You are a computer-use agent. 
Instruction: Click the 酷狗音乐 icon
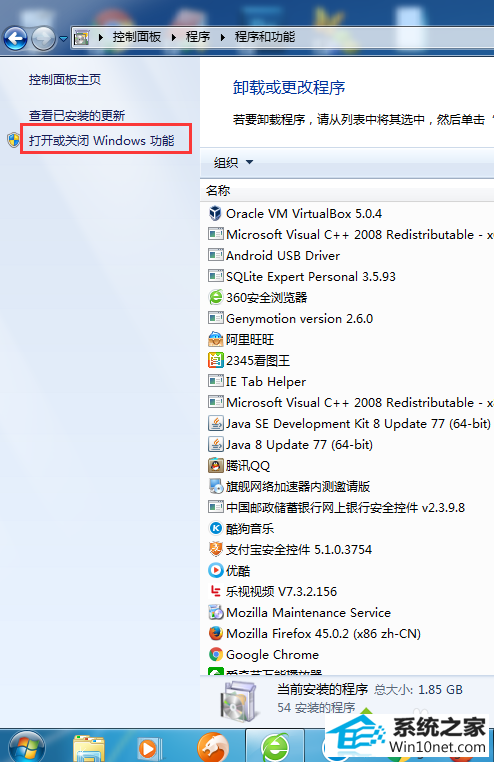215,528
